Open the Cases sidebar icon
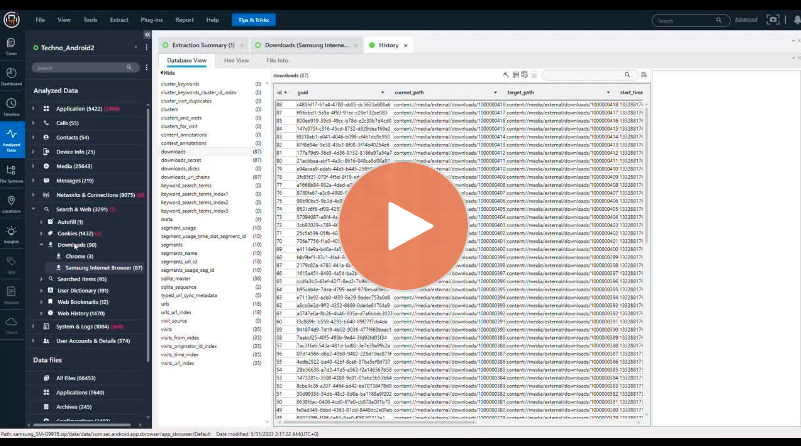The height and width of the screenshot is (446, 801). tap(11, 46)
